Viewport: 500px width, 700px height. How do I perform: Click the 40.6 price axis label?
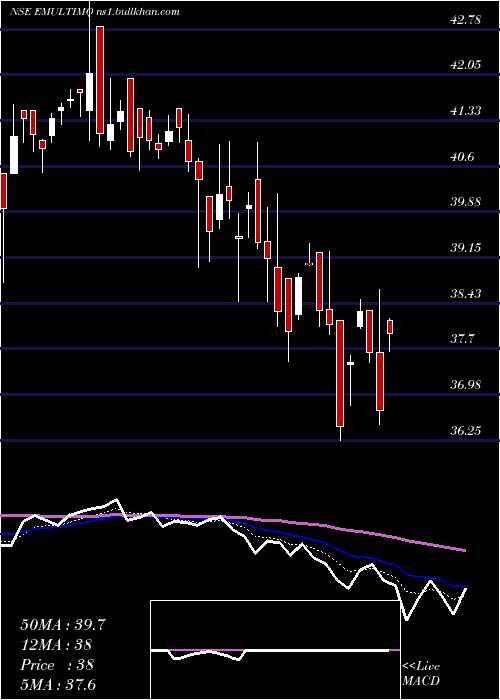click(x=462, y=157)
